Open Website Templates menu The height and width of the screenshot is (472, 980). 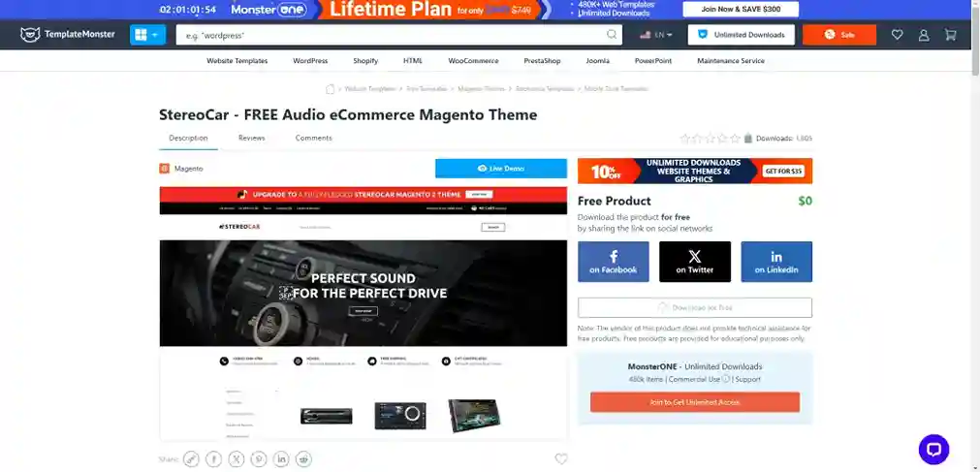(237, 61)
